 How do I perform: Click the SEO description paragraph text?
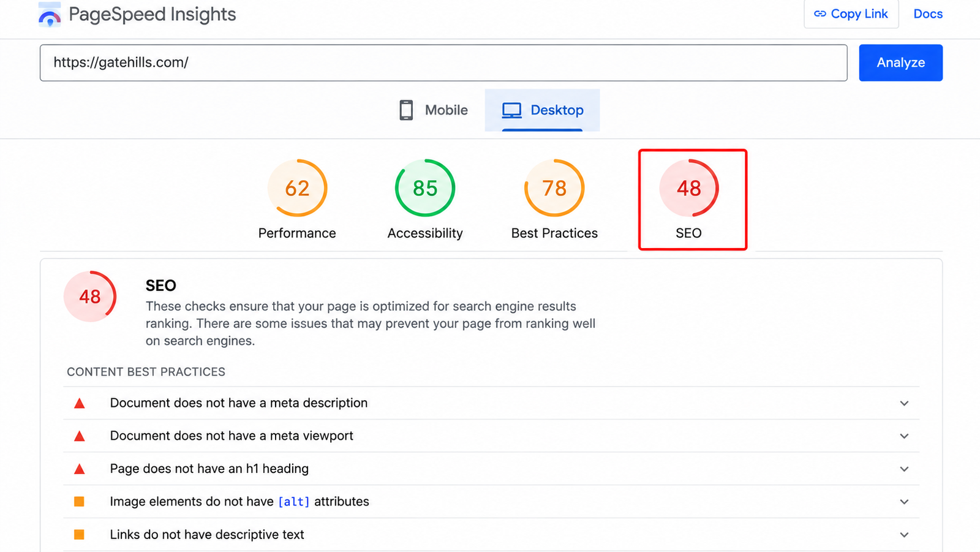pyautogui.click(x=371, y=323)
